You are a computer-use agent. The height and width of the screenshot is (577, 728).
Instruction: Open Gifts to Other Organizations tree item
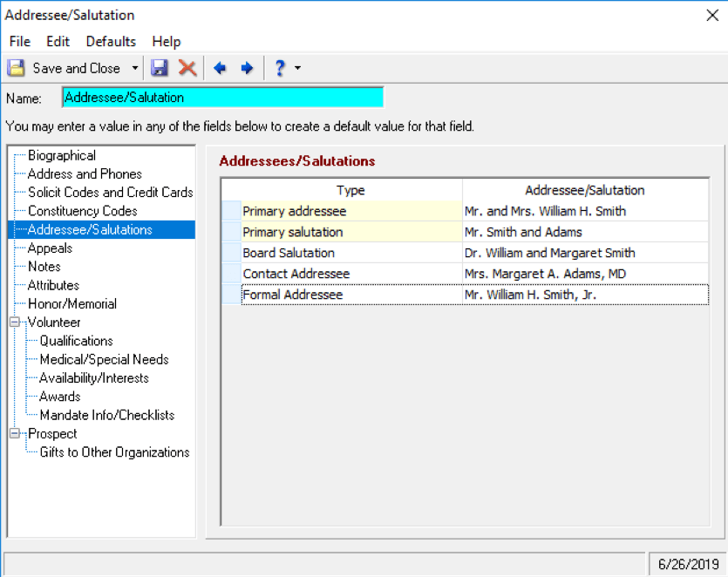[x=115, y=452]
